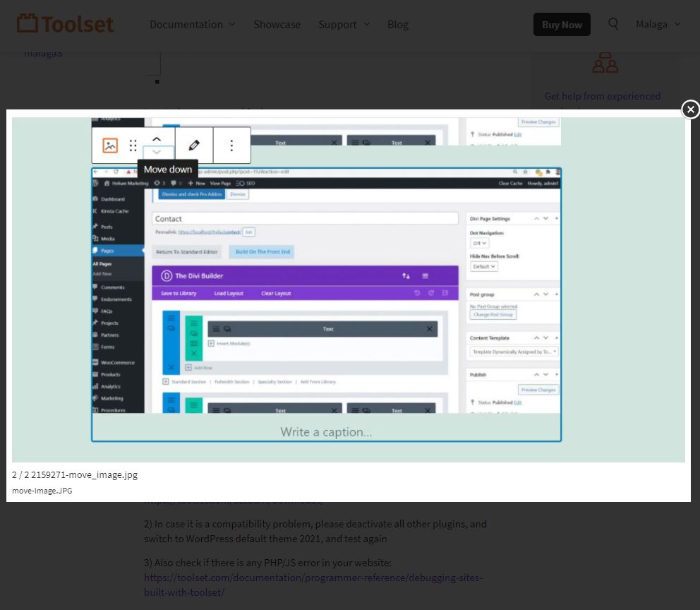The width and height of the screenshot is (700, 610).
Task: Click the Buy Now button
Action: (x=562, y=25)
